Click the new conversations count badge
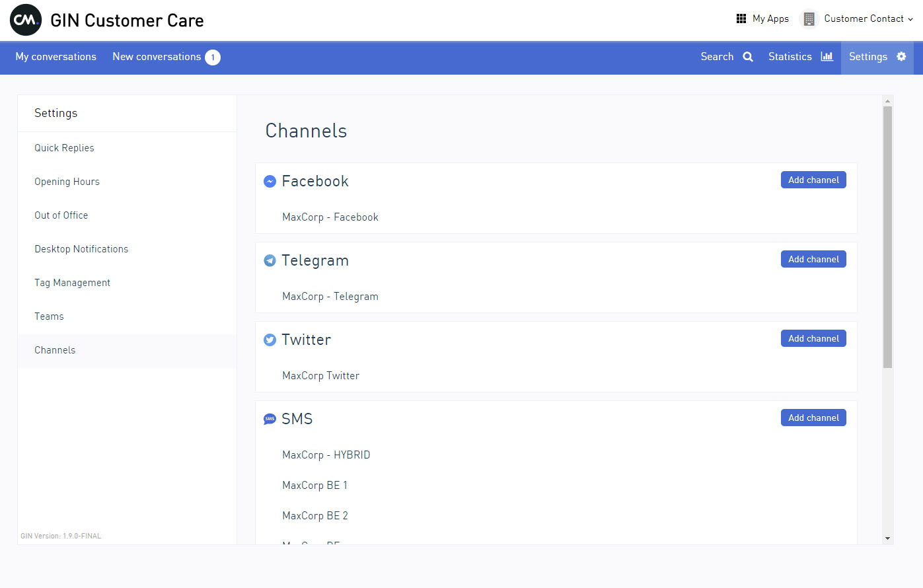 pos(213,57)
